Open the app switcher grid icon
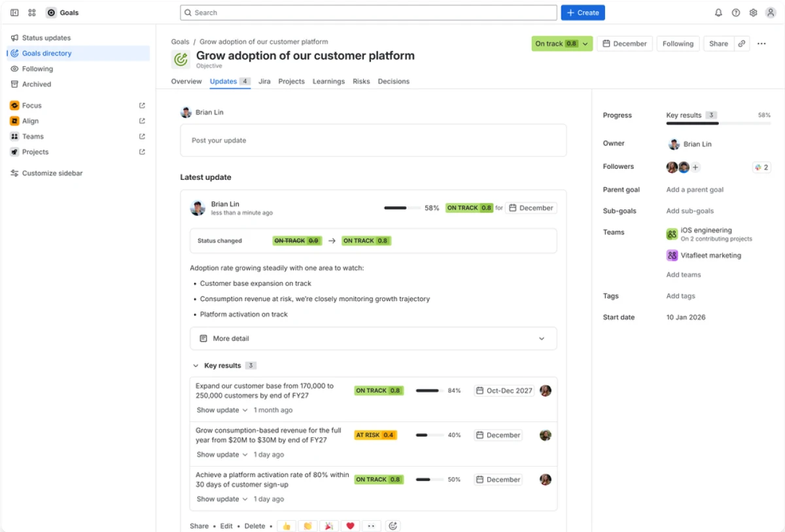Image resolution: width=785 pixels, height=532 pixels. 31,12
